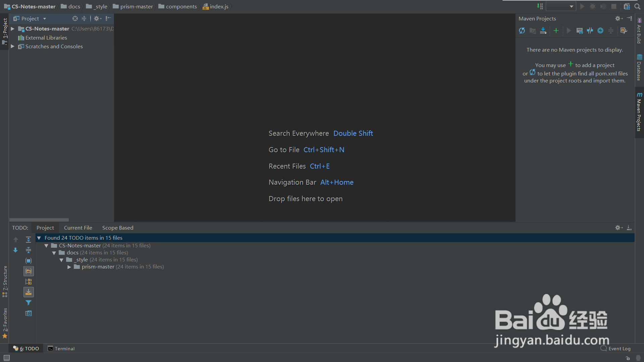
Task: Filter TODO items with funnel icon
Action: click(29, 303)
